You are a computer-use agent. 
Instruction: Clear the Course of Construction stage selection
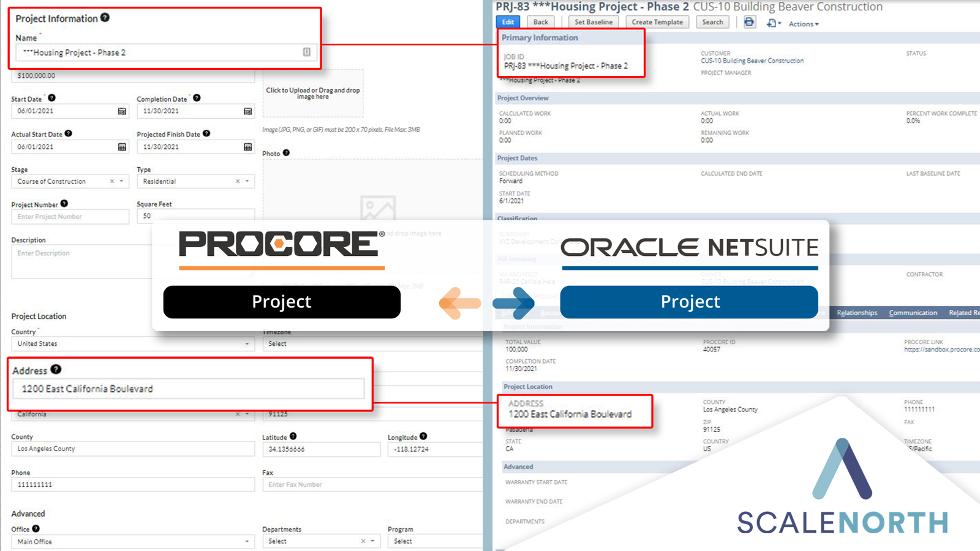[111, 181]
